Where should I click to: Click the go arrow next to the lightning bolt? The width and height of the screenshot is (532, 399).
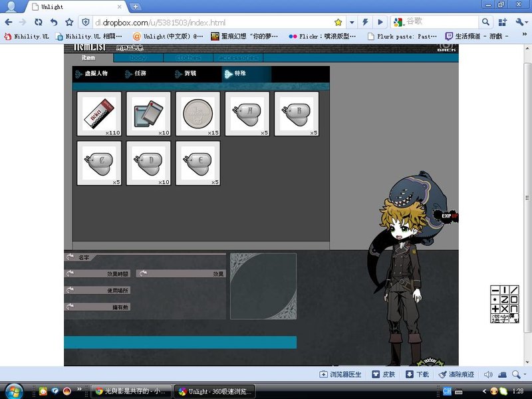(380, 23)
